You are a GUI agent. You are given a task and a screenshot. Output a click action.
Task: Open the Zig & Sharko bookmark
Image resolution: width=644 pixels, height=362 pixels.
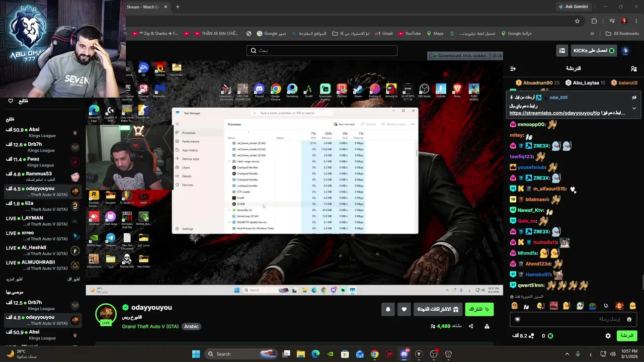pyautogui.click(x=155, y=34)
